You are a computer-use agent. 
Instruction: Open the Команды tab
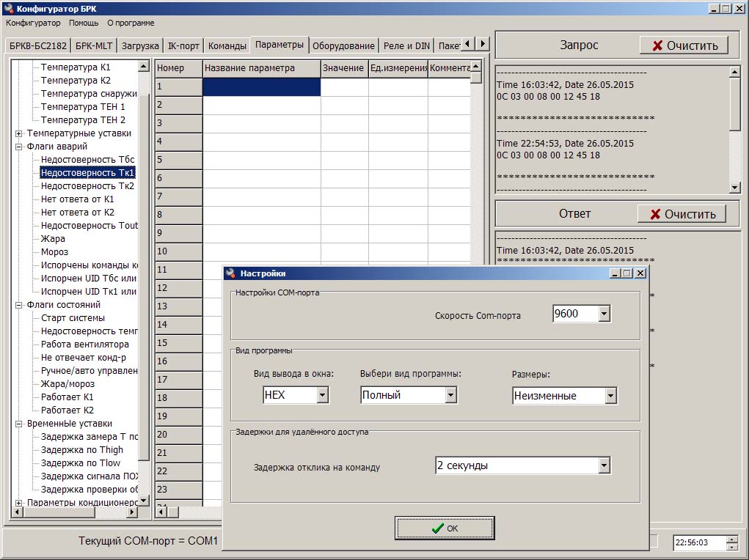click(227, 46)
